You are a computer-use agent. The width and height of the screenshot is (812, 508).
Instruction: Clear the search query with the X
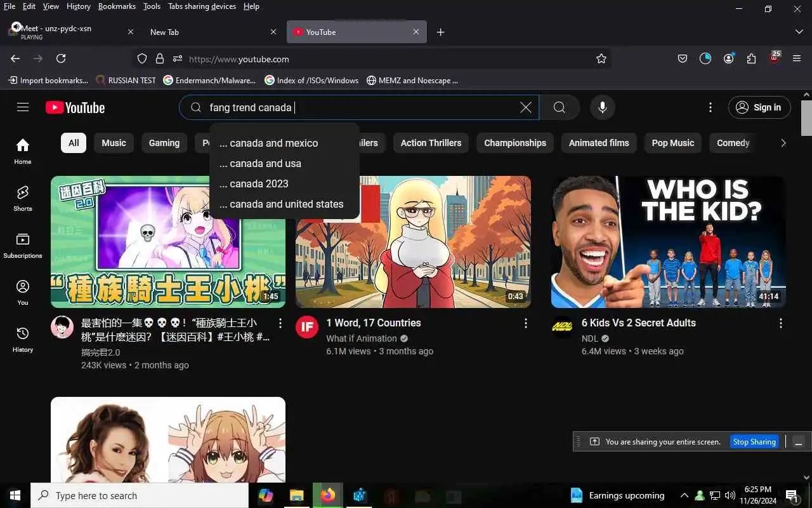tap(526, 107)
